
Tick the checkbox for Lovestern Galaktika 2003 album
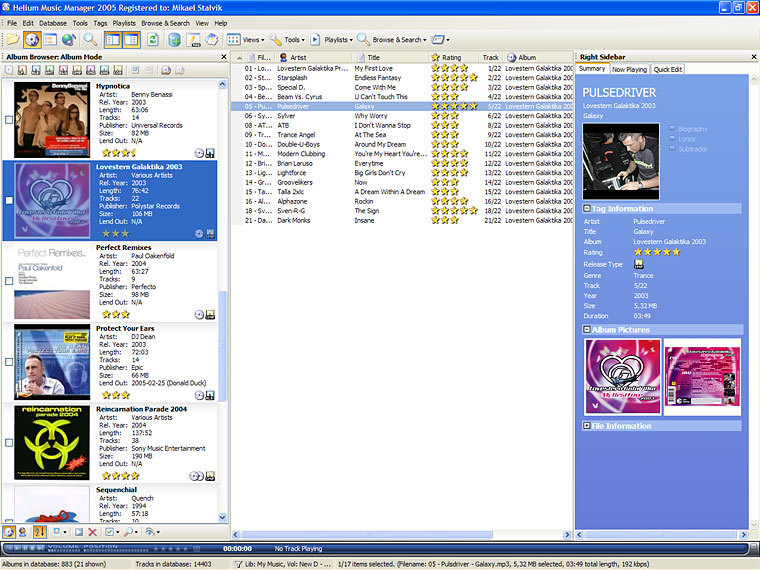9,200
